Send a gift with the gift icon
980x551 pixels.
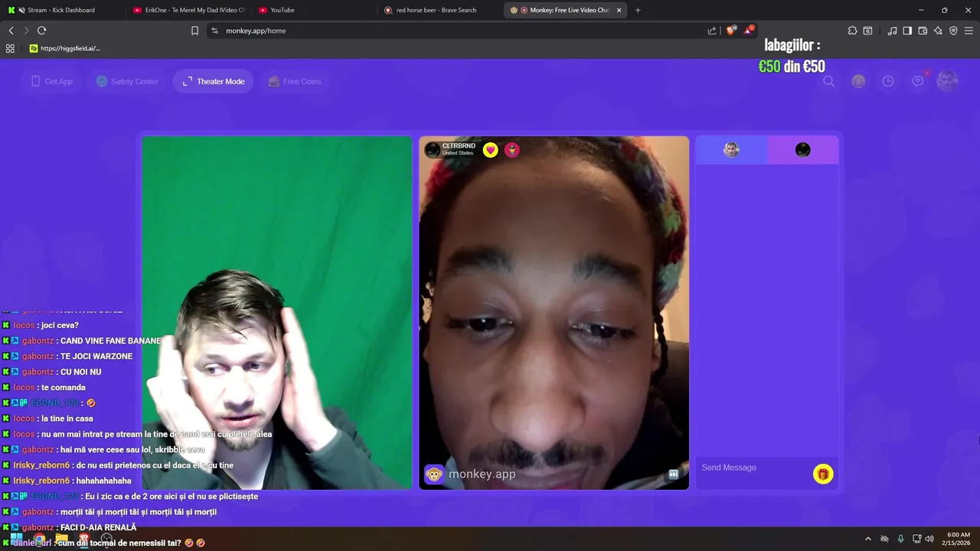coord(823,474)
